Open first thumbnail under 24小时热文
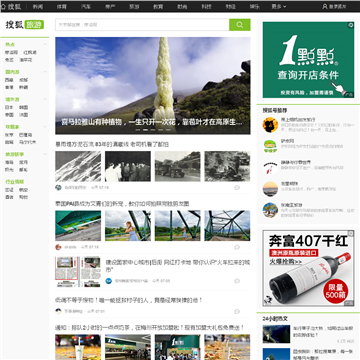This screenshot has width=360, height=360. (276, 334)
